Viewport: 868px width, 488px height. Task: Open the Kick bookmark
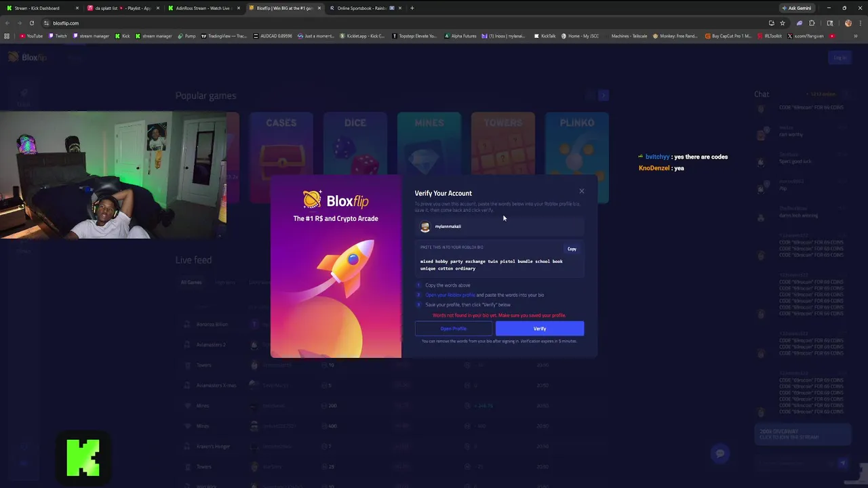point(122,36)
